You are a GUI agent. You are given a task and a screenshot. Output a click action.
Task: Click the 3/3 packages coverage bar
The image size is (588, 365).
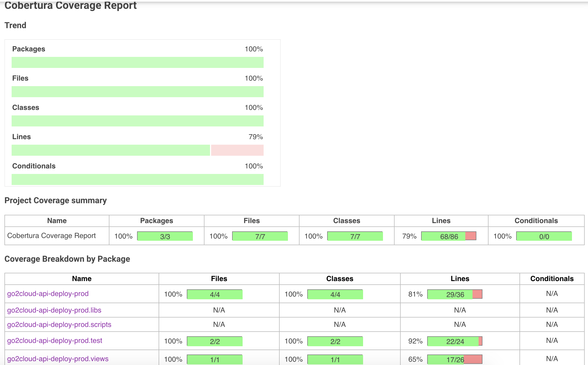[x=165, y=236]
